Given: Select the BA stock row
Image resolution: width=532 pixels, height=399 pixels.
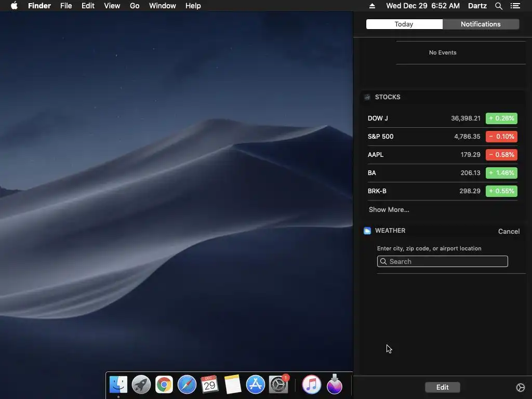Looking at the screenshot, I should tap(443, 172).
